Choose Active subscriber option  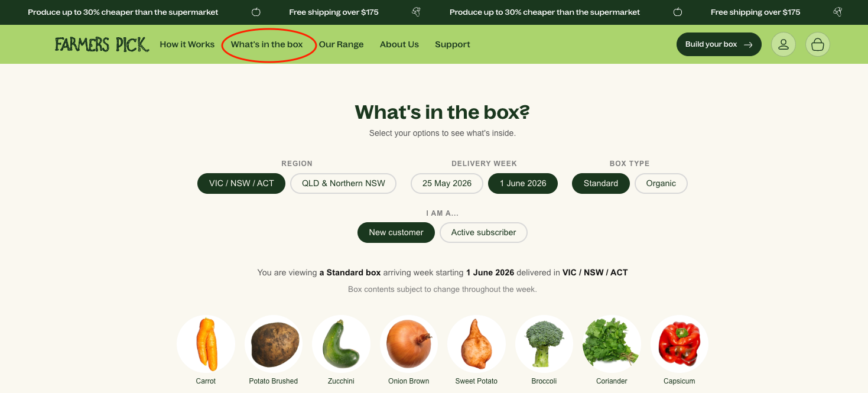[483, 232]
